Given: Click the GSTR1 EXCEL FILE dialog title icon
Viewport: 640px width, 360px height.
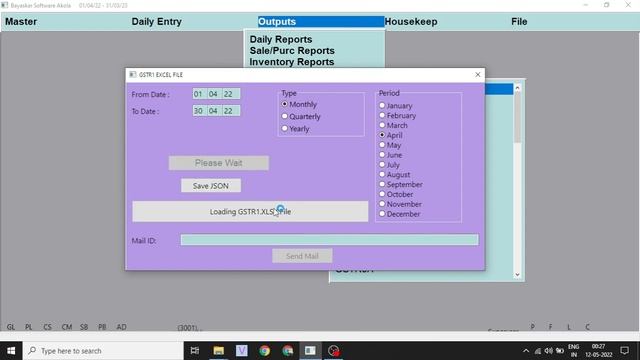Looking at the screenshot, I should pos(132,74).
